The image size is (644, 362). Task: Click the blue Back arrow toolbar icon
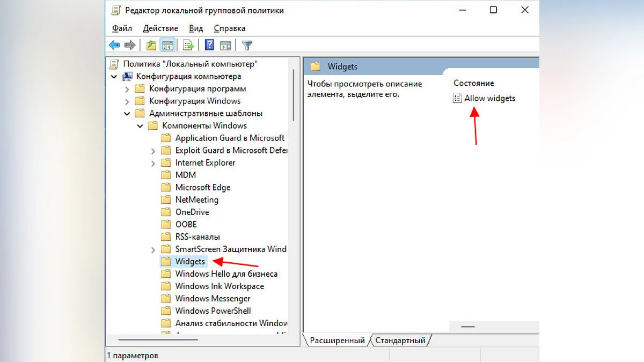tap(114, 46)
